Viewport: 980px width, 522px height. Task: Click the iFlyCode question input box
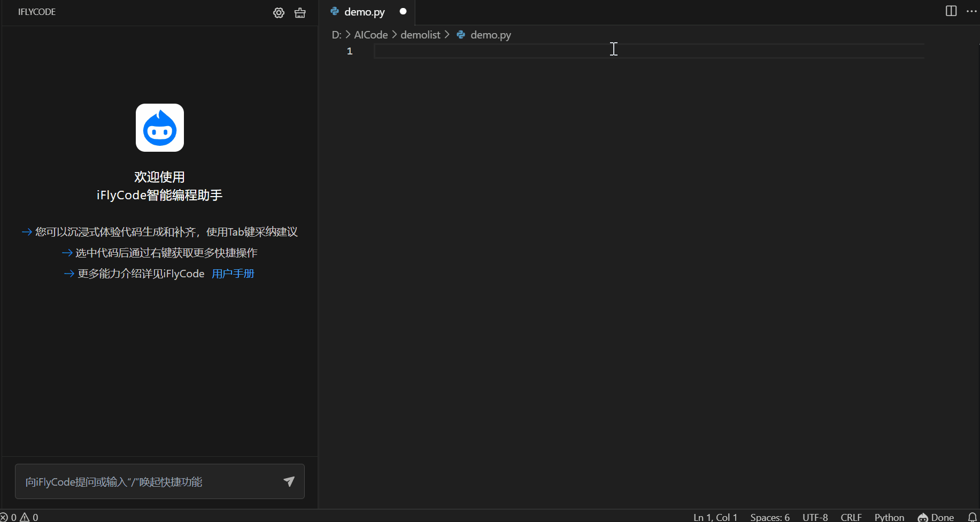tap(150, 481)
